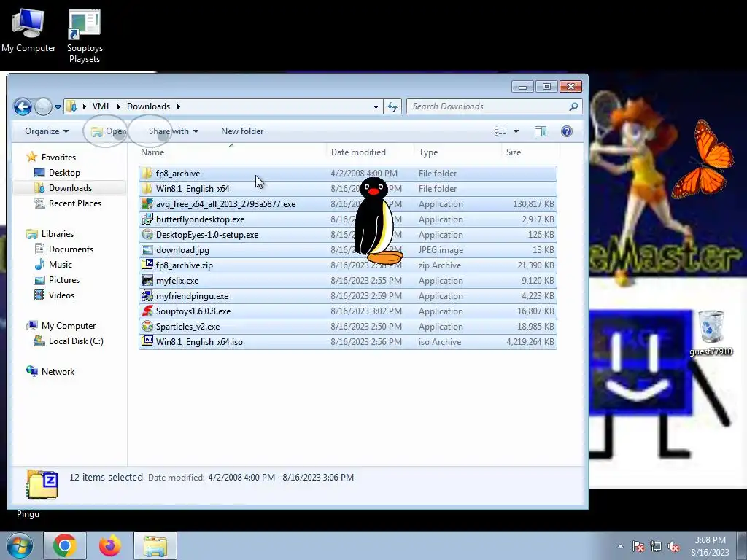Open Desktop in the navigation pane
This screenshot has height=560, width=747.
[64, 172]
